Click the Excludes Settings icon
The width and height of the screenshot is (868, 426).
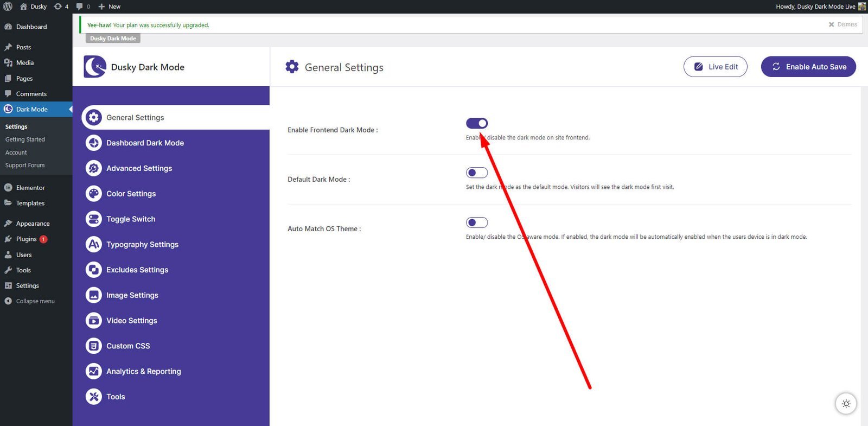94,270
